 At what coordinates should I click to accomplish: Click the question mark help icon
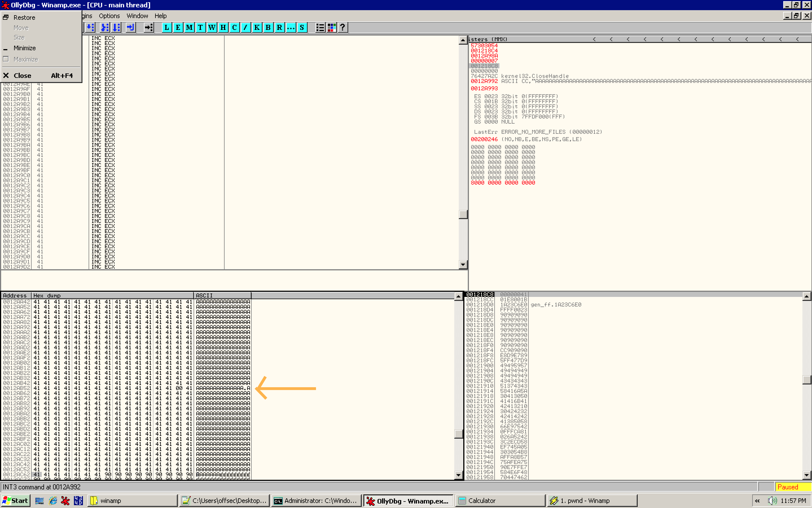click(343, 28)
